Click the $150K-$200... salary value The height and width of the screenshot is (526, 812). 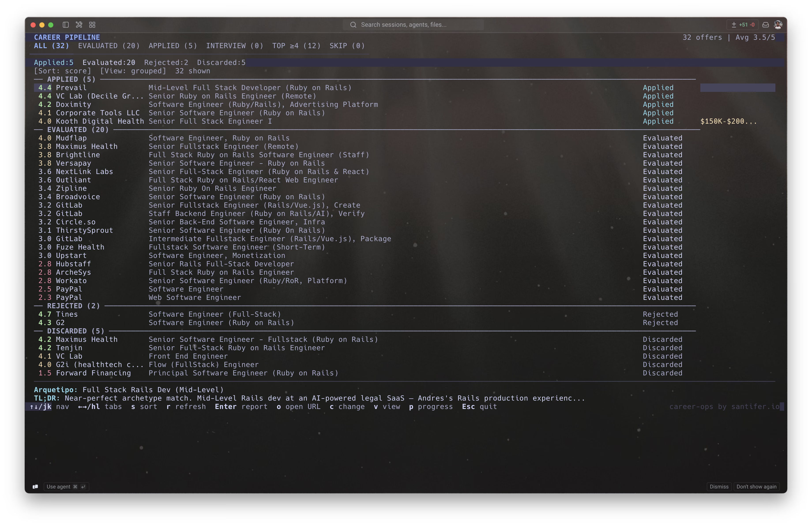(x=728, y=121)
